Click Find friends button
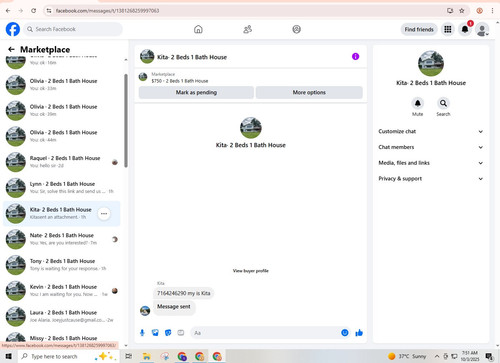Screen dimensions: 500x363 click(419, 29)
